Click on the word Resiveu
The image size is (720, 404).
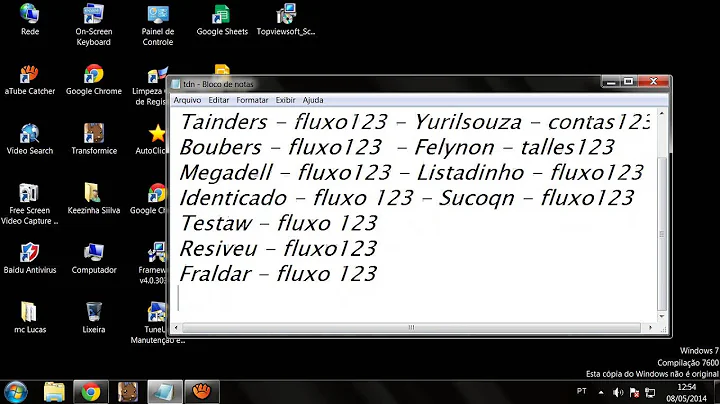(x=219, y=248)
